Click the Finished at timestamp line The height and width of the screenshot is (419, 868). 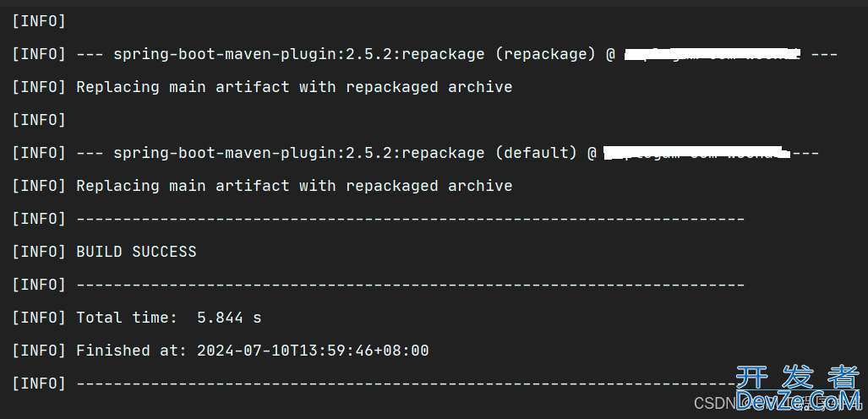221,351
